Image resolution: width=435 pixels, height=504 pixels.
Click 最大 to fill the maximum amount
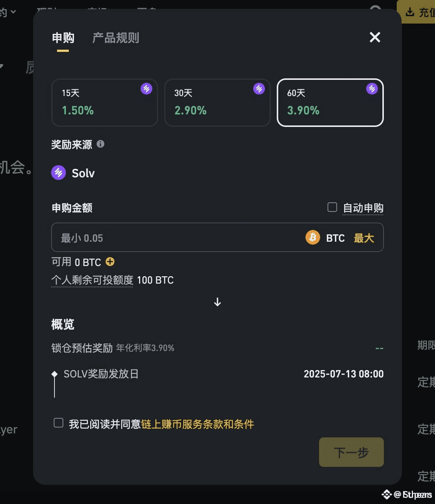tap(364, 238)
